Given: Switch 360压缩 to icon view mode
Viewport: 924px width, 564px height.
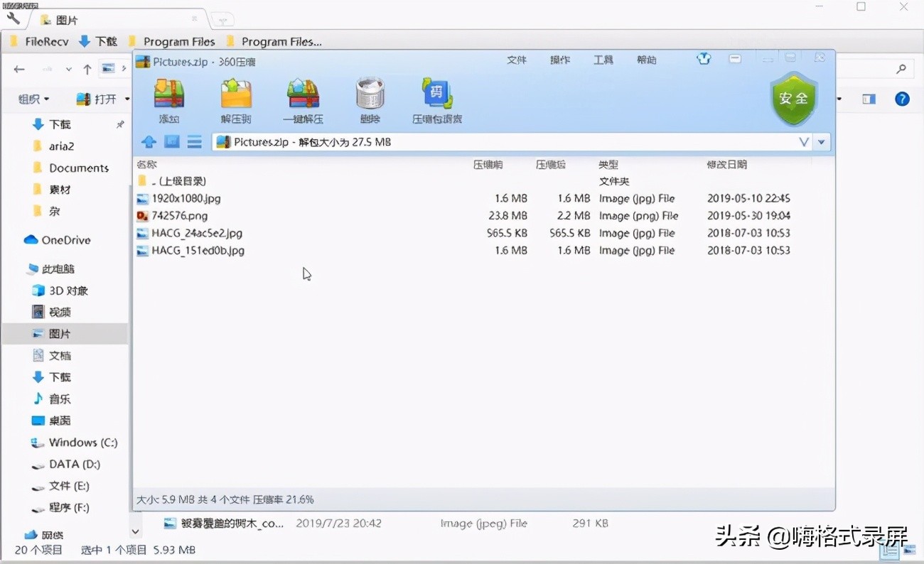Looking at the screenshot, I should pyautogui.click(x=172, y=142).
